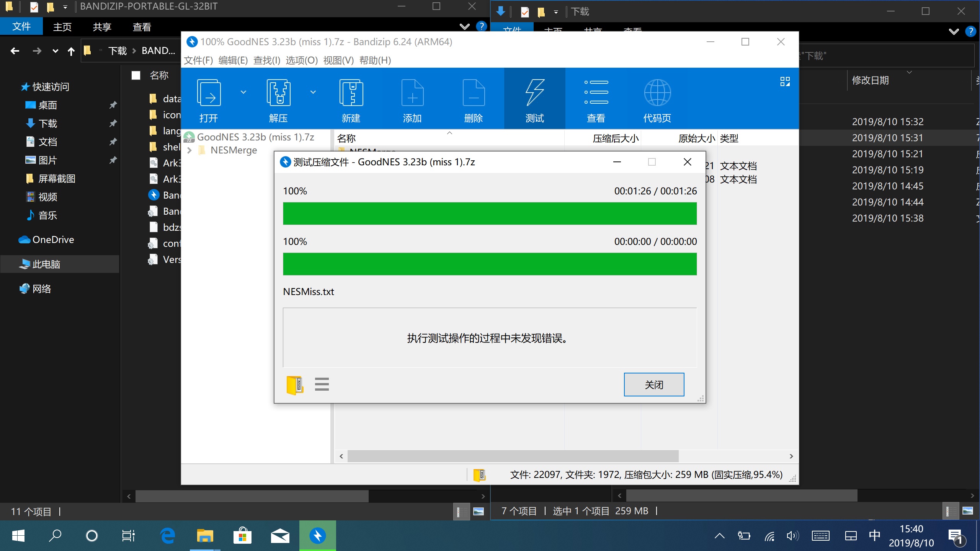Click the Cortana circle icon
Screen dimensions: 980x551
point(92,536)
